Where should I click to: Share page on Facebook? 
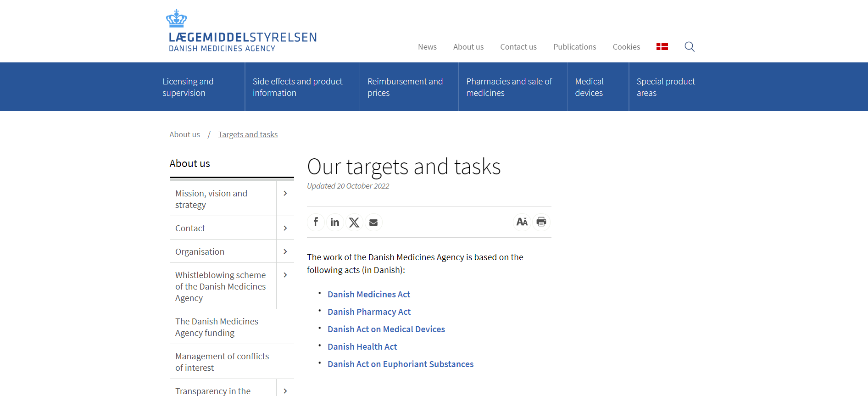[316, 222]
